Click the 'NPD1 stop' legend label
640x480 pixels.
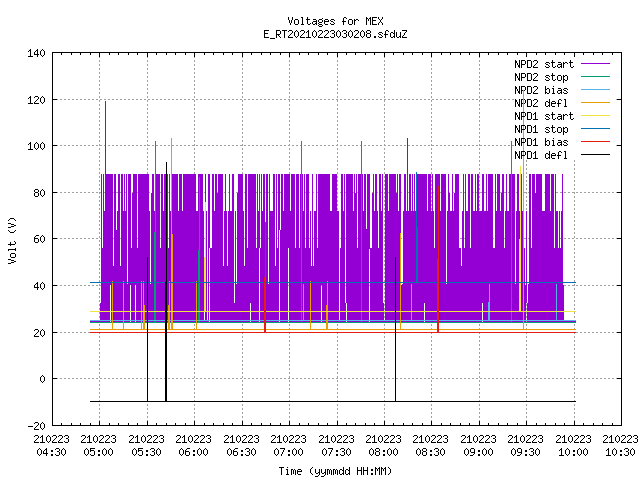(x=541, y=129)
